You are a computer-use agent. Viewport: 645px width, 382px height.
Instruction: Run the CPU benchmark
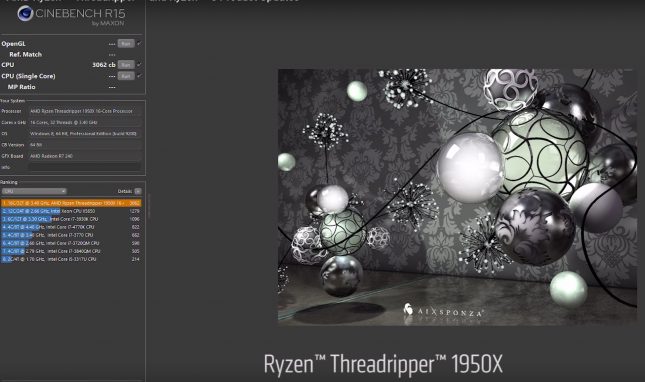tap(126, 65)
